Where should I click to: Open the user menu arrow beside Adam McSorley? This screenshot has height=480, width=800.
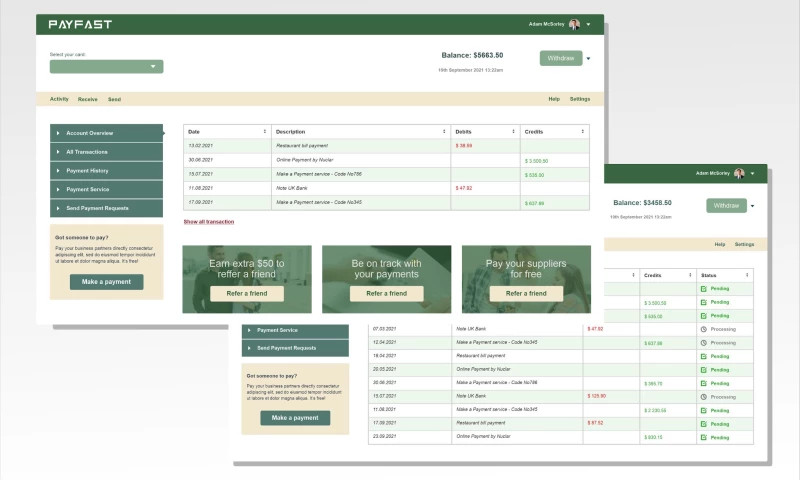588,24
